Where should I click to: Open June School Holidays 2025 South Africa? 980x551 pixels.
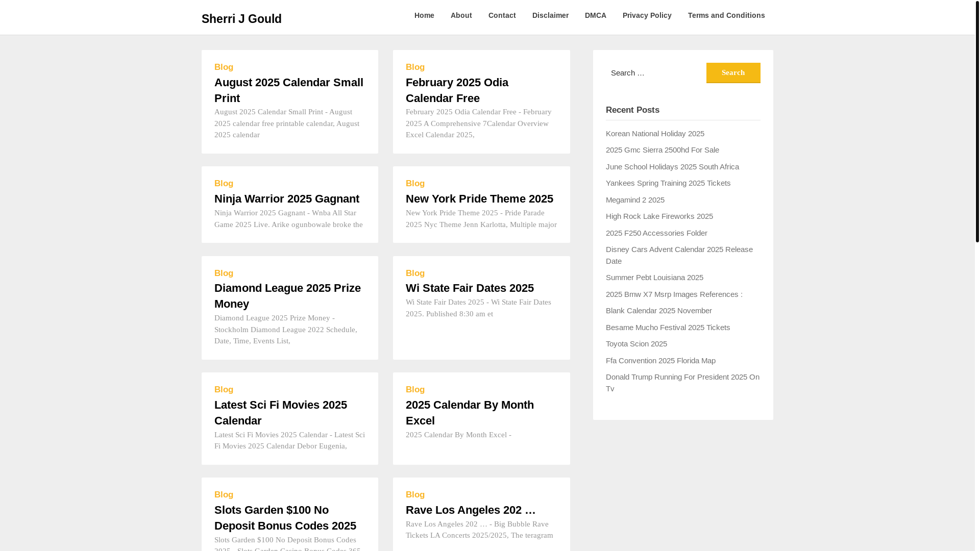tap(672, 167)
